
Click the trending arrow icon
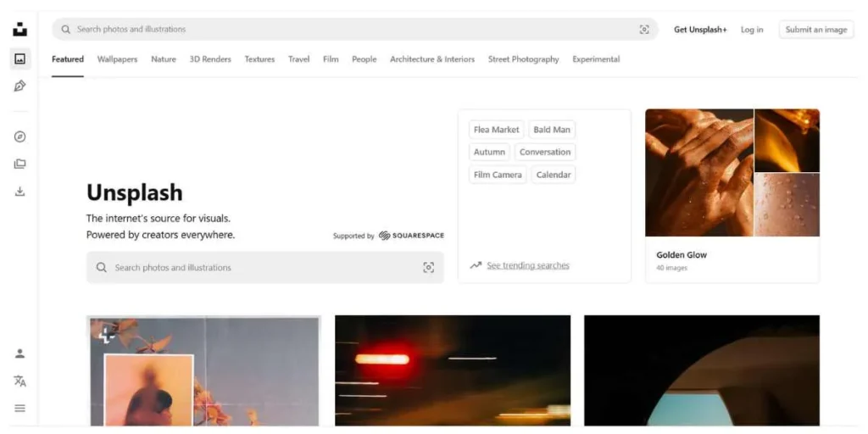pyautogui.click(x=476, y=265)
